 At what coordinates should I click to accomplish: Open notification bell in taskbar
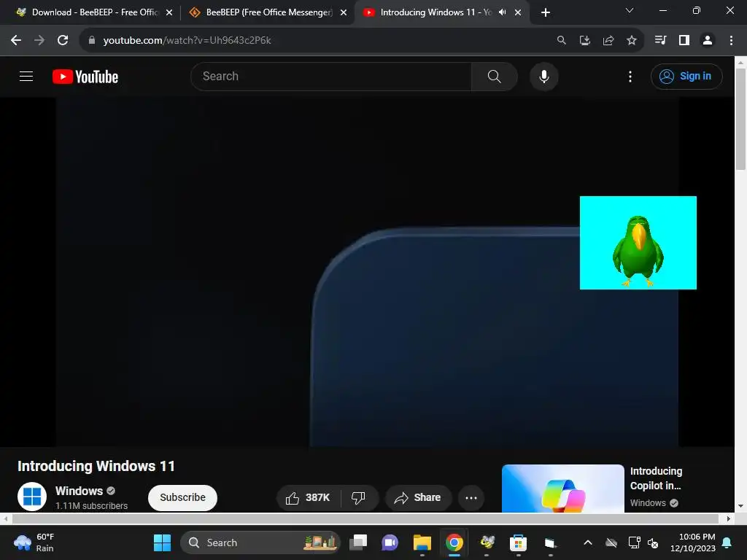pyautogui.click(x=727, y=542)
